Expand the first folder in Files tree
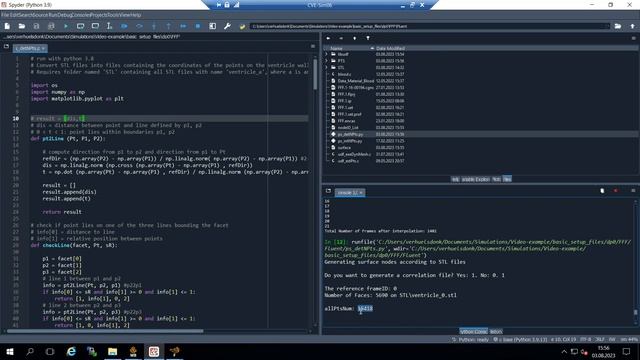 point(326,54)
